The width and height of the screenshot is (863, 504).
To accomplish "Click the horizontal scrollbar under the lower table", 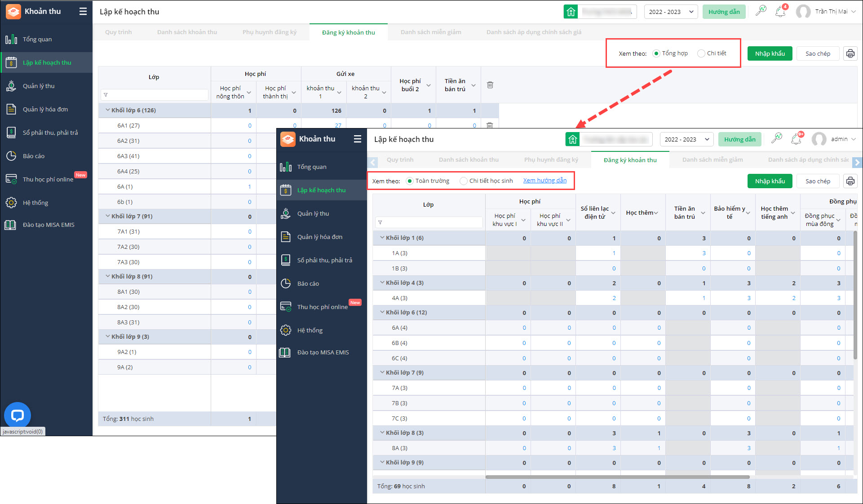I will [x=617, y=477].
